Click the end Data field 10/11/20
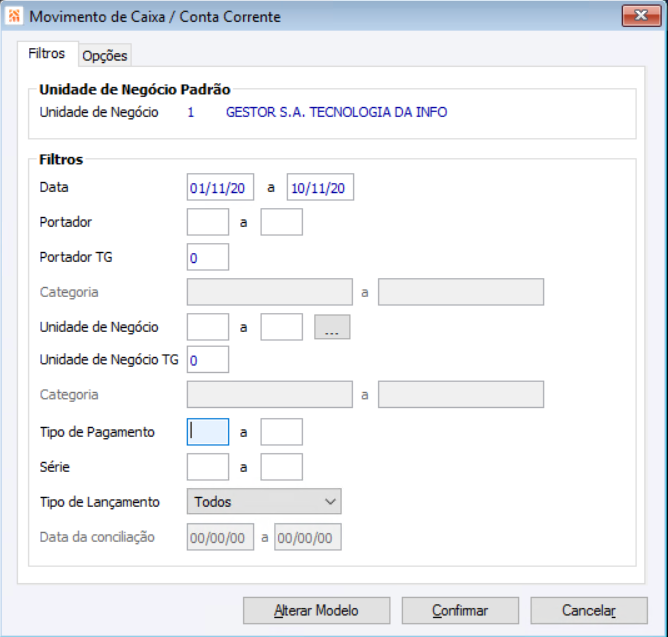668x637 pixels. coord(320,187)
